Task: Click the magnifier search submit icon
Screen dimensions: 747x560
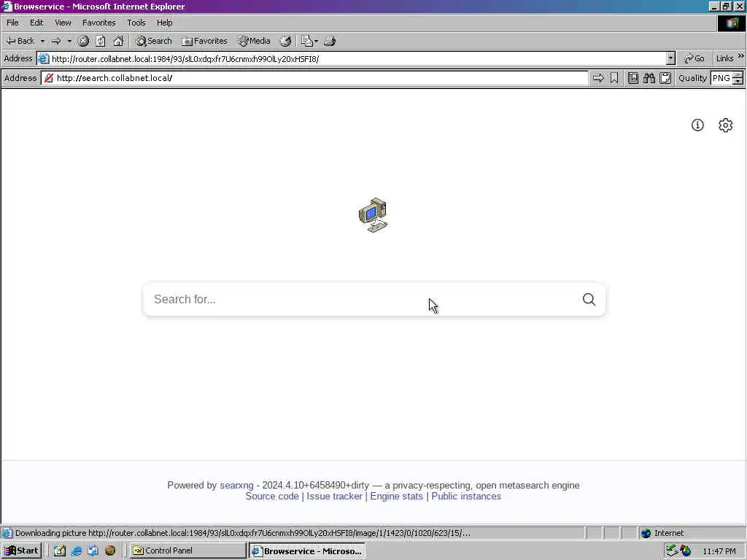Action: click(x=589, y=299)
